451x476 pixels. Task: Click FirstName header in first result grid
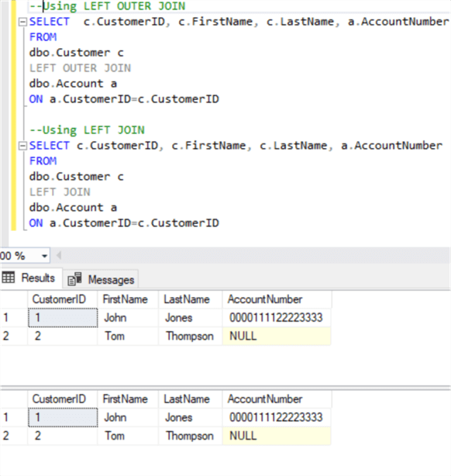coord(128,299)
